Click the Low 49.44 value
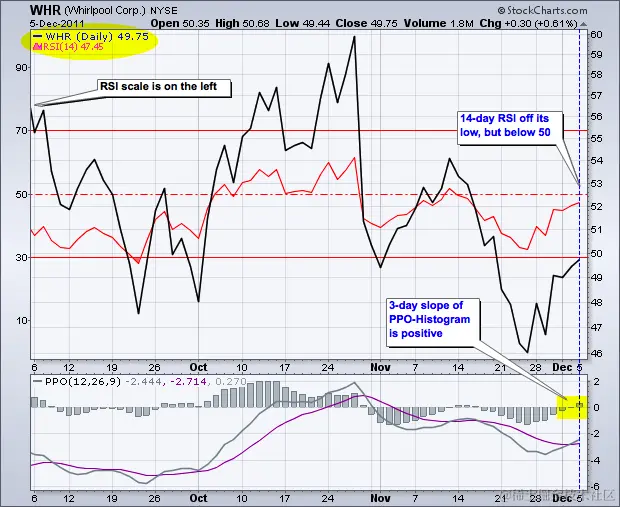The image size is (620, 507). [x=302, y=23]
